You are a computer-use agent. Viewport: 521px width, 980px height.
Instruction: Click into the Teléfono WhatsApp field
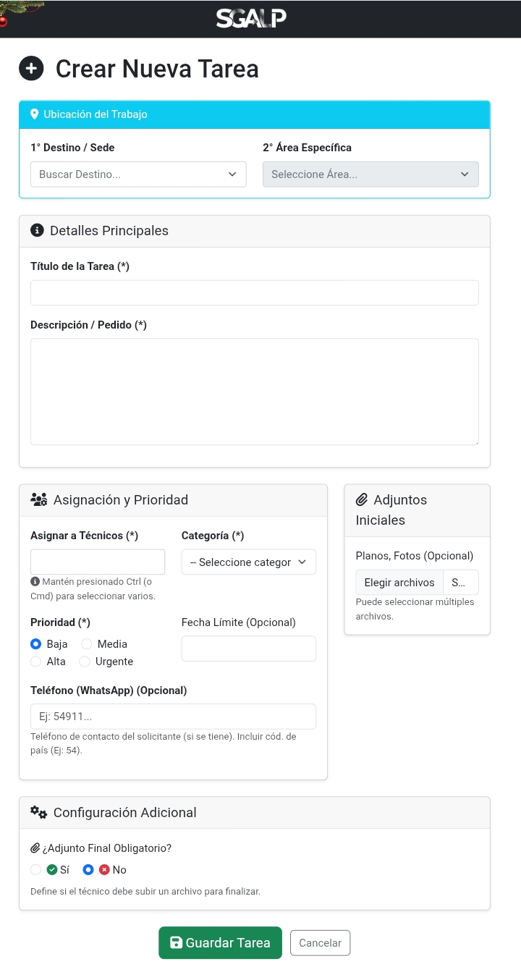point(173,717)
